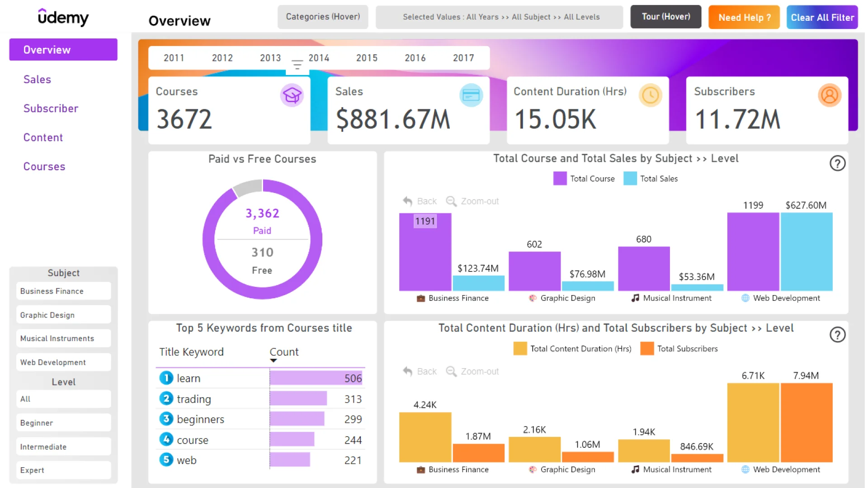Screen dimensions: 868x488
Task: Go to the Content page
Action: 43,137
